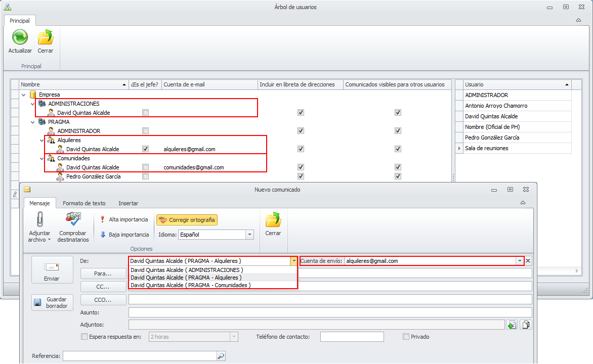This screenshot has height=364, width=593.
Task: Click the CCO... button
Action: [103, 300]
